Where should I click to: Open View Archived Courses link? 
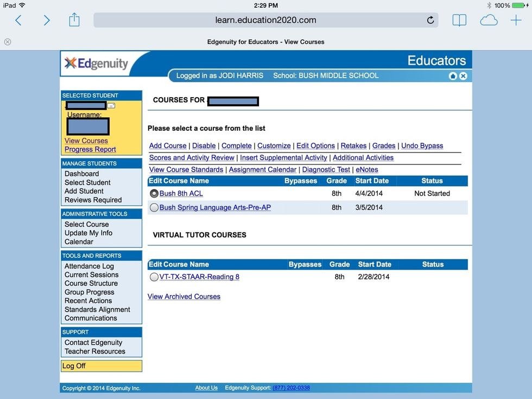click(184, 296)
